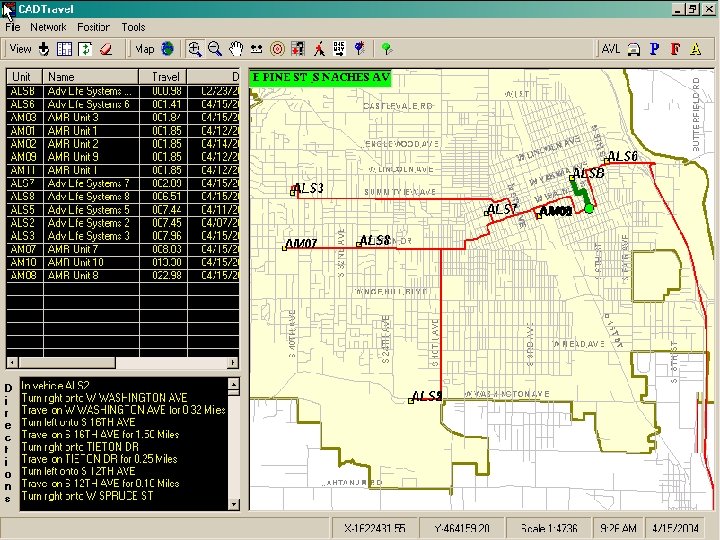Select AMR Unit 2 name cell
The width and height of the screenshot is (720, 540).
(91, 144)
